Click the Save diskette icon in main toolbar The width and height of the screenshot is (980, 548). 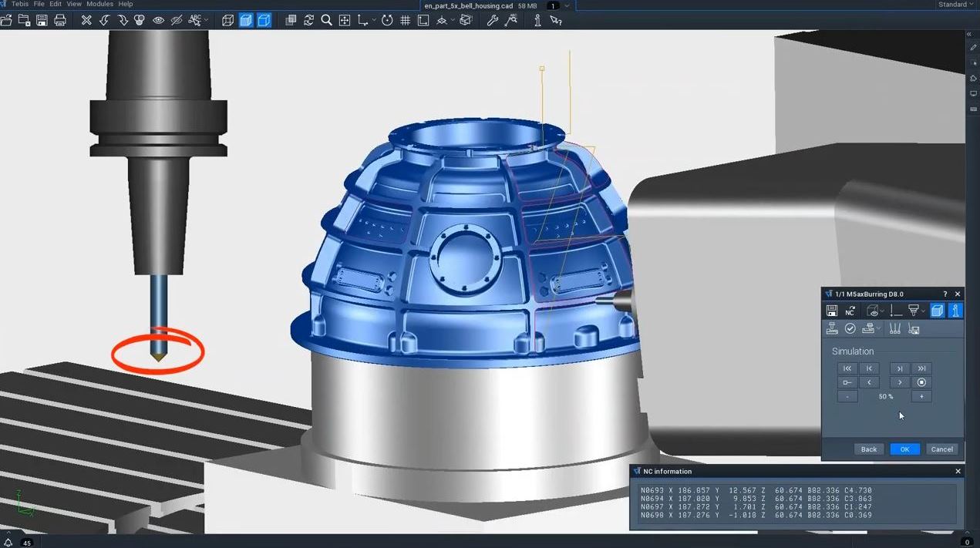(x=42, y=20)
